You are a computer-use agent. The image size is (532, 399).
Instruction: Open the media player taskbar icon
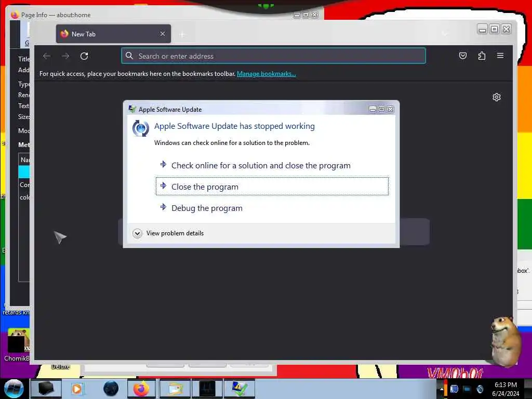77,389
